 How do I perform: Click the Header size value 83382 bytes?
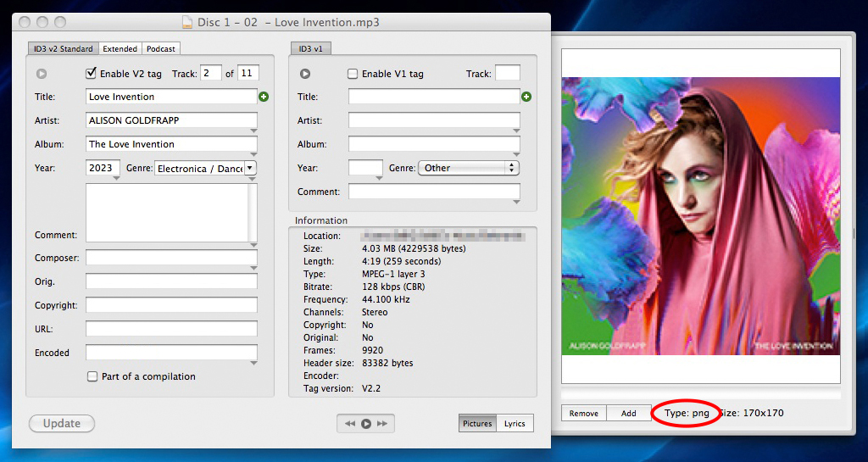(387, 364)
